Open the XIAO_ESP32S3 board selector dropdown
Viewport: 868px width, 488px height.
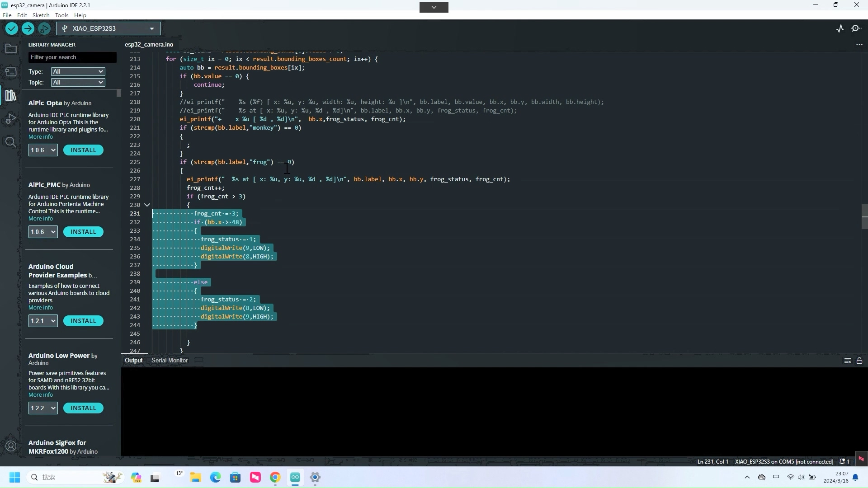[x=108, y=28]
